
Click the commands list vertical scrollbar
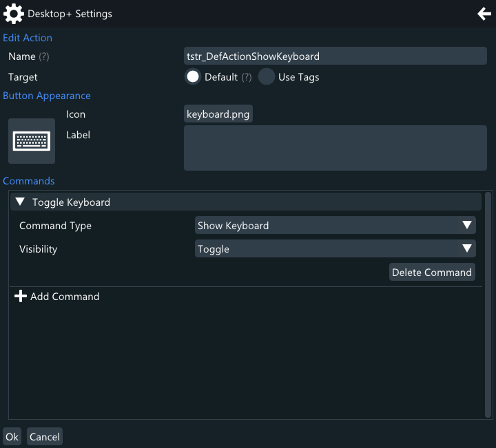point(488,303)
